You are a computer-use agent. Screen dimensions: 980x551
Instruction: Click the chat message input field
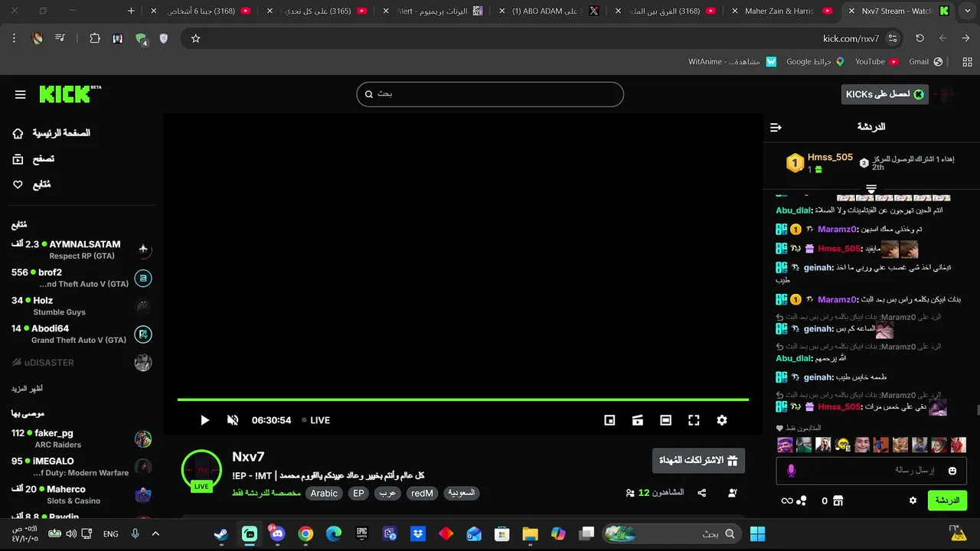click(871, 471)
